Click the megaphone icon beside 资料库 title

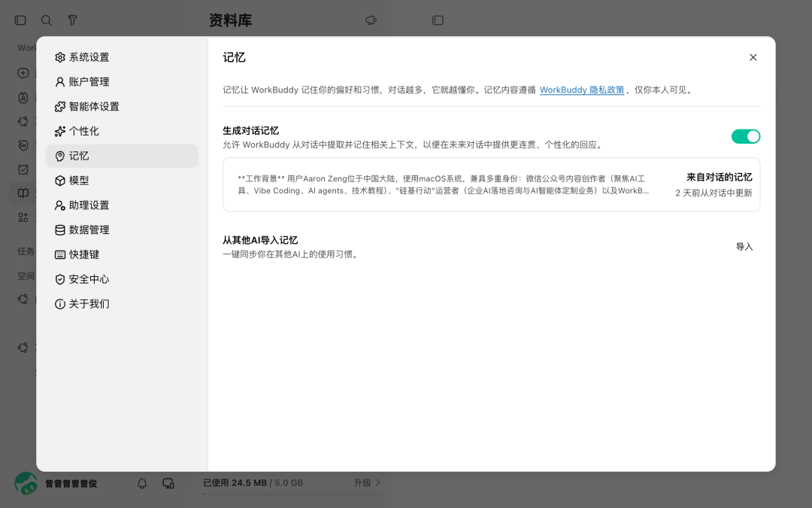[371, 20]
